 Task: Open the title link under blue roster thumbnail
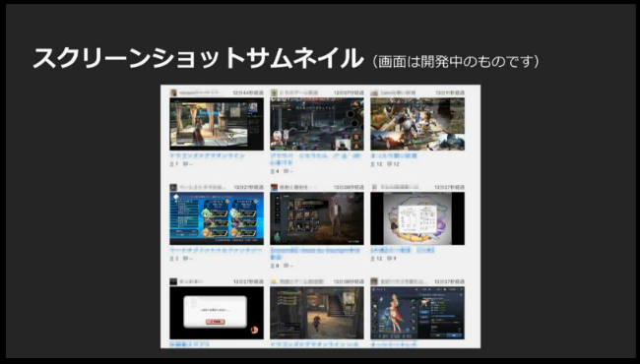[216, 250]
